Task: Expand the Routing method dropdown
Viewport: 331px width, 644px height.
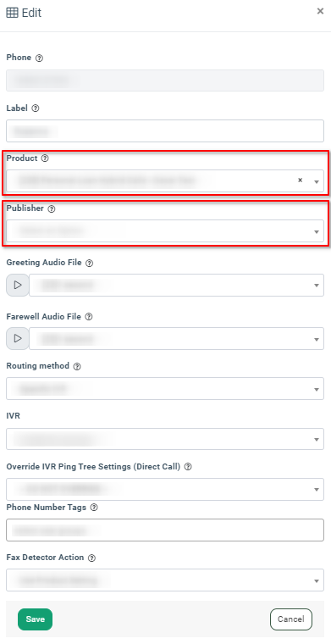Action: 165,389
